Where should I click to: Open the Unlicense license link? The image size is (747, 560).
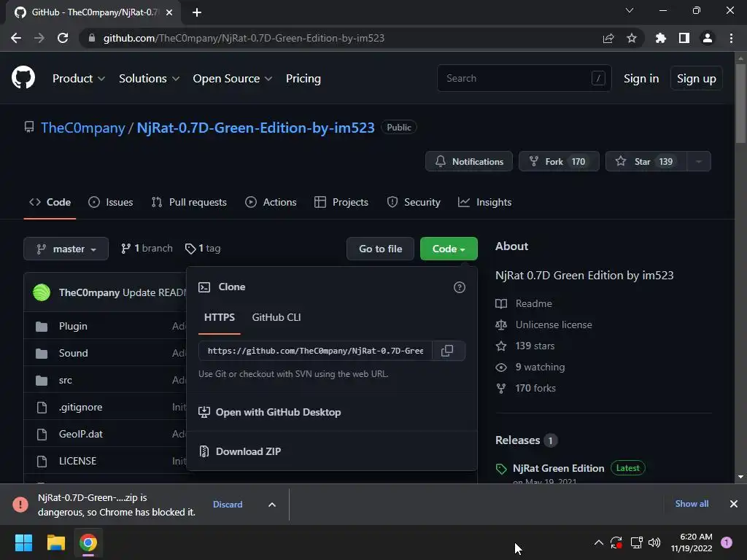tap(554, 324)
